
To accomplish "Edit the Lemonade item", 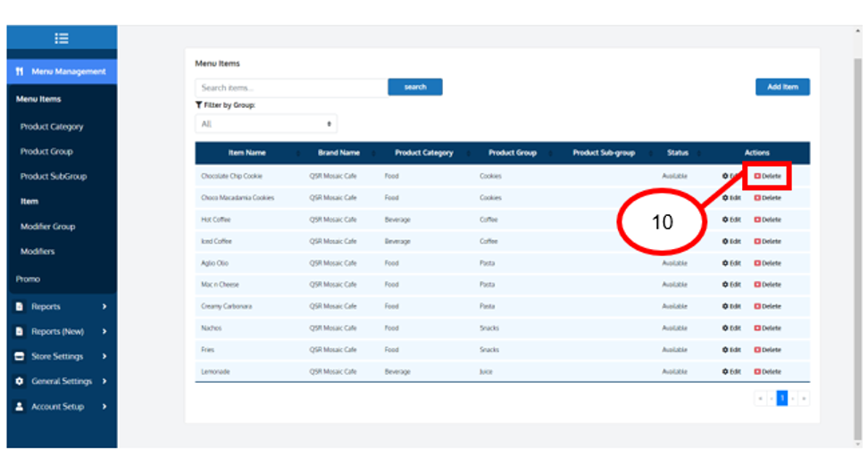I will point(731,372).
